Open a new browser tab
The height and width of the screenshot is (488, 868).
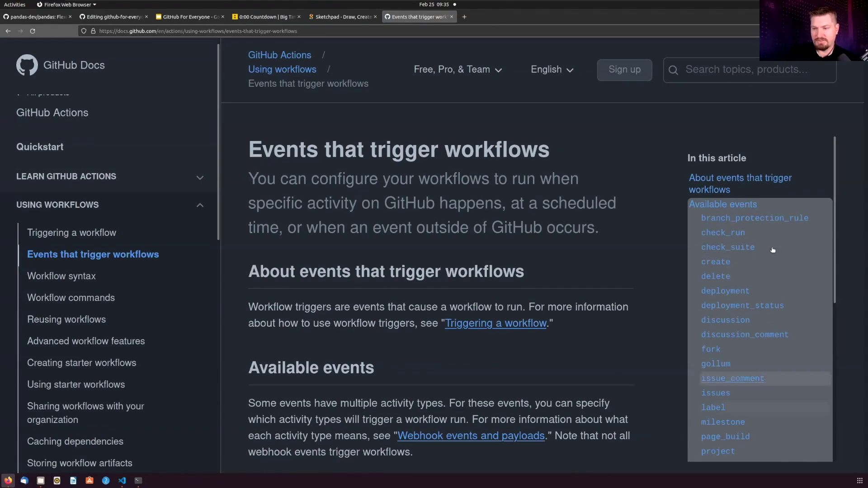coord(464,17)
